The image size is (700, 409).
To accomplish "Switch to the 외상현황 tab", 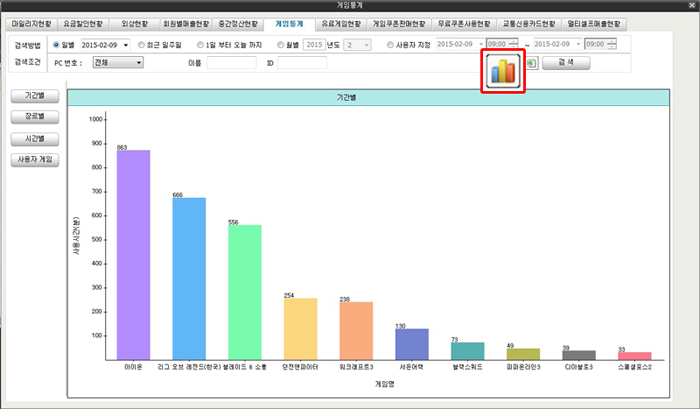I will (134, 24).
